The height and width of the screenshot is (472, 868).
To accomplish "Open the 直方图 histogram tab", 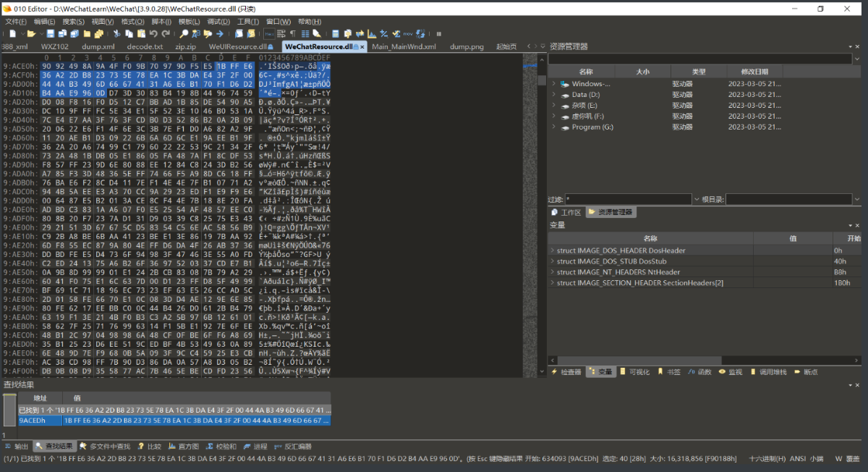I will (184, 447).
